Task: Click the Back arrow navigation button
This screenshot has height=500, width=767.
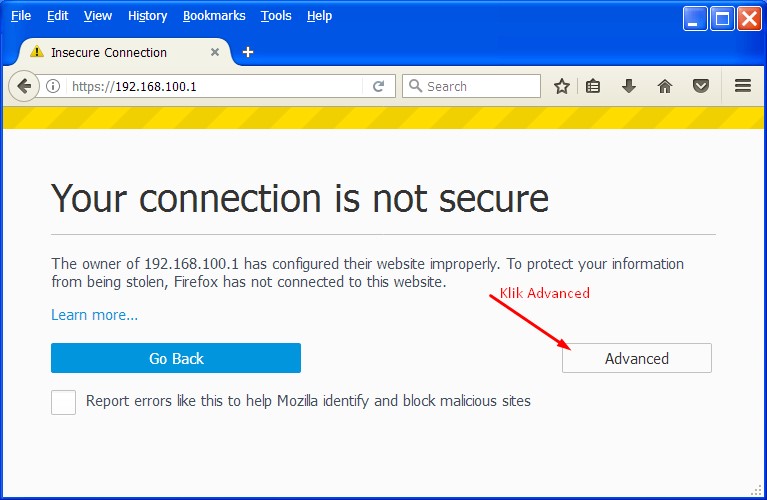Action: [24, 86]
